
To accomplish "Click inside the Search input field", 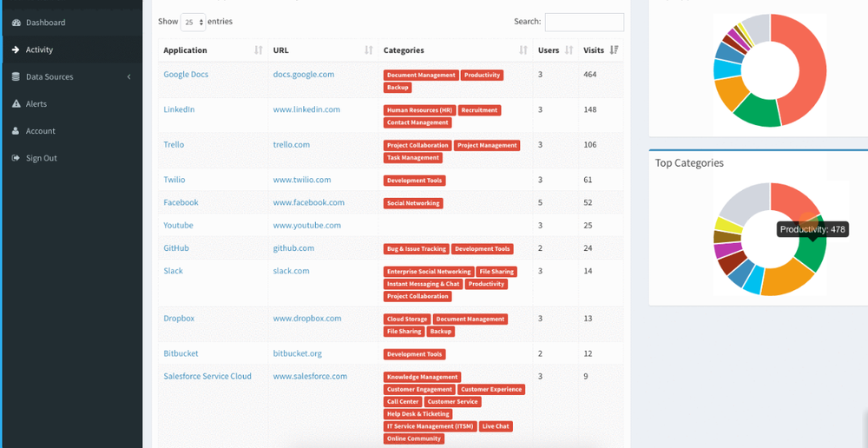I will 584,23.
